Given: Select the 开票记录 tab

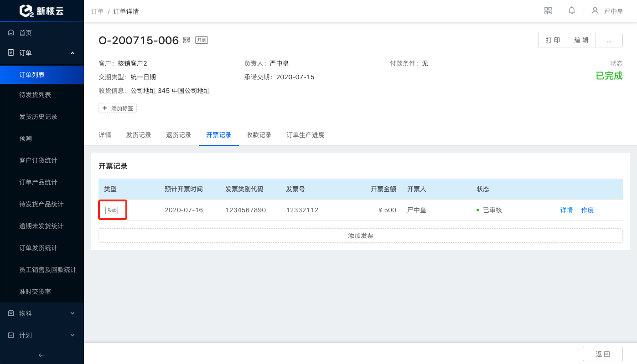Looking at the screenshot, I should tap(219, 135).
